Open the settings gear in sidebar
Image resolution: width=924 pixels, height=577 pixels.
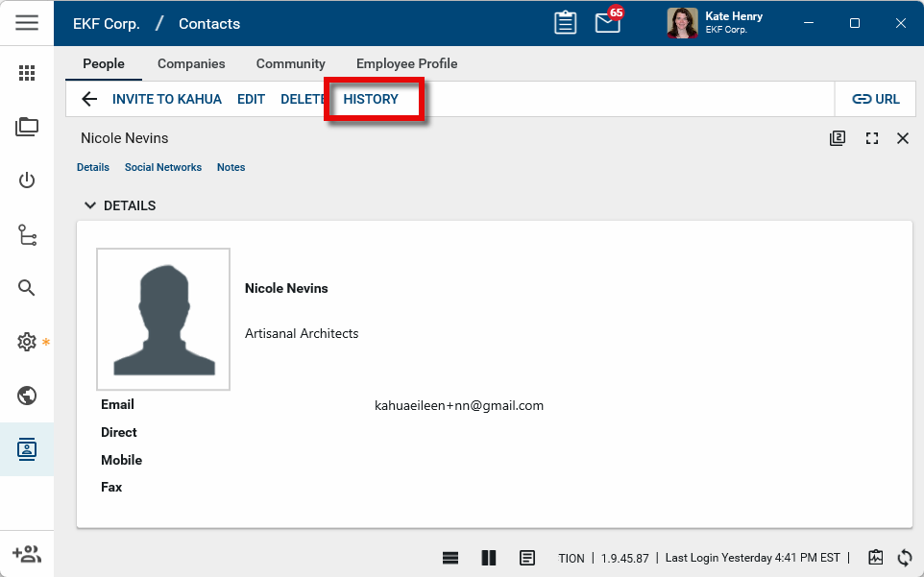tap(27, 342)
